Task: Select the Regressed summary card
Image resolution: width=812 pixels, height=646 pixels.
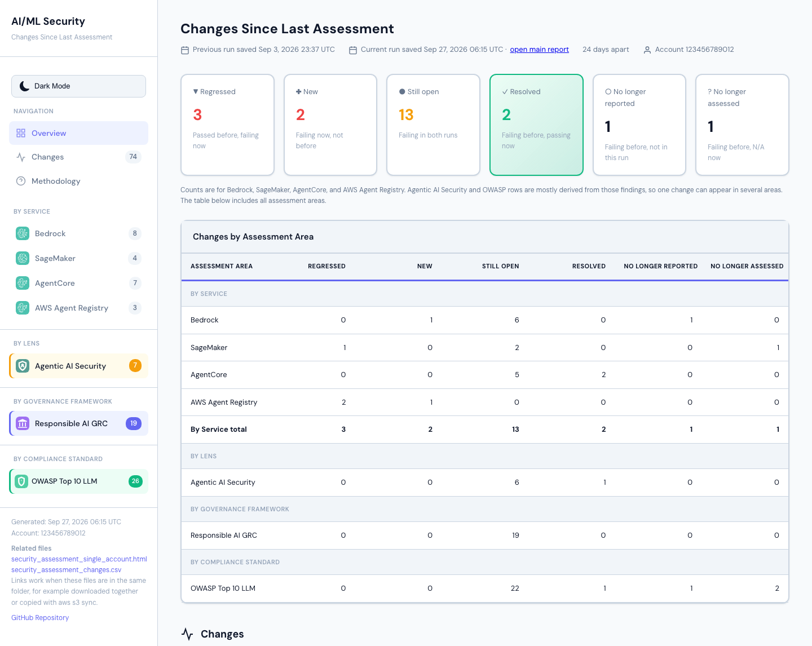Action: 227,125
